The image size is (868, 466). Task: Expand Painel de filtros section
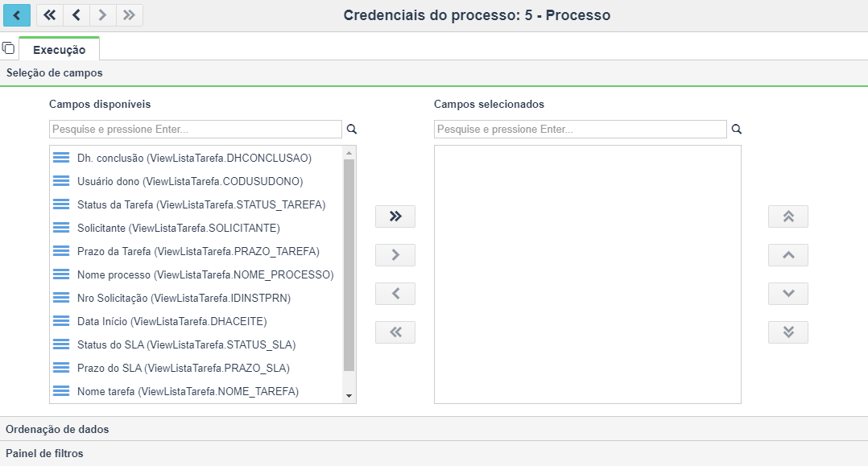tap(44, 453)
